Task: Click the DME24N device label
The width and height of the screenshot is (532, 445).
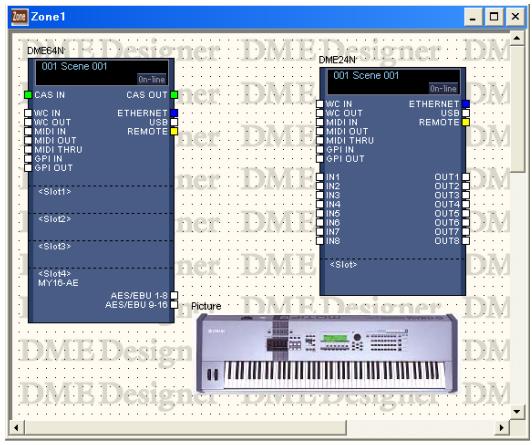Action: click(337, 60)
